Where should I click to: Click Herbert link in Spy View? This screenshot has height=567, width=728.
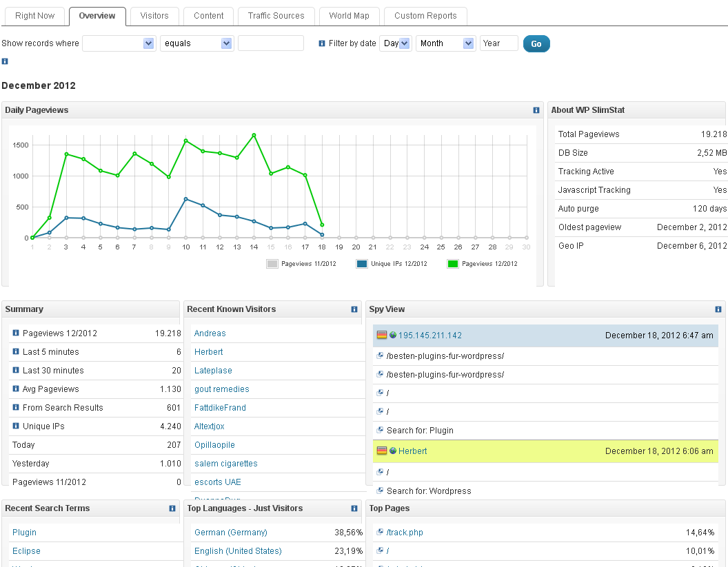point(412,451)
